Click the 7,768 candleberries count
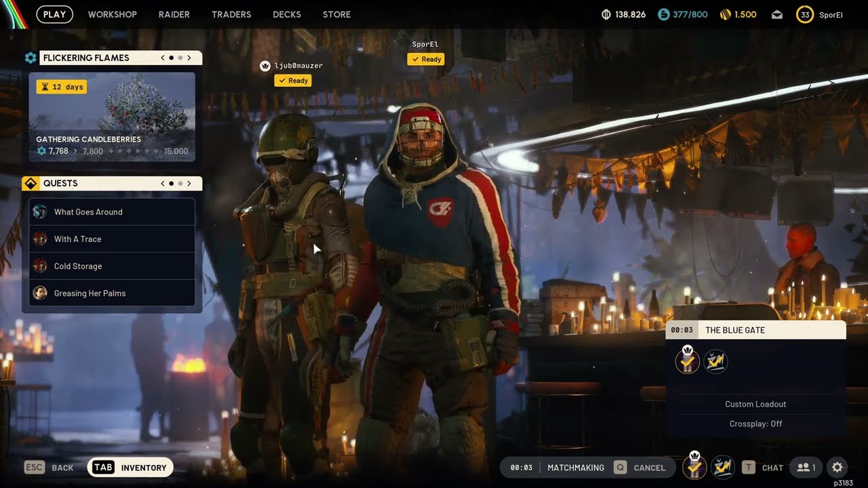868x488 pixels. coord(58,152)
